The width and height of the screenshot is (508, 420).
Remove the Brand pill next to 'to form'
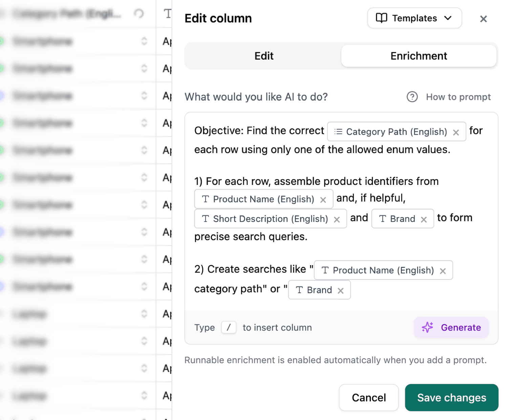[424, 219]
